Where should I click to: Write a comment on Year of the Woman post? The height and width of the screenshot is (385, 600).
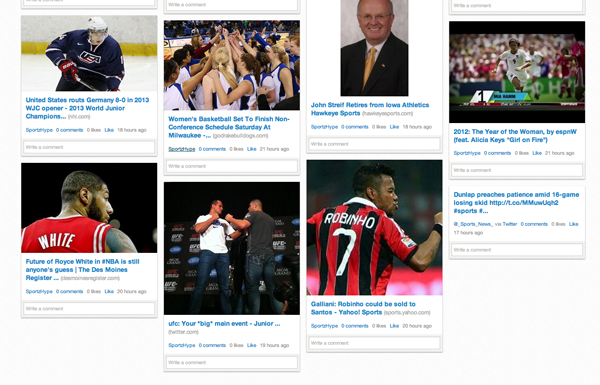click(517, 170)
